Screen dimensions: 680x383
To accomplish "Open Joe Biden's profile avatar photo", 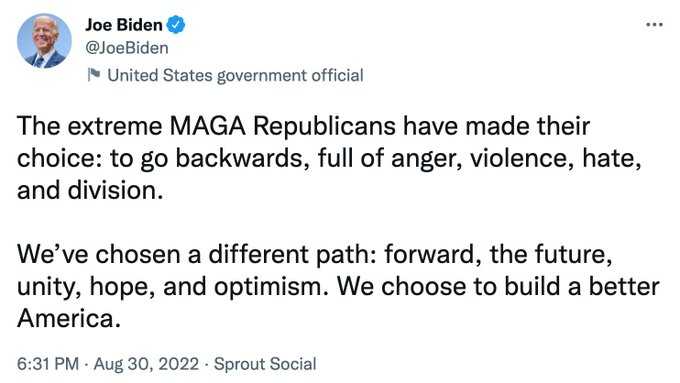I will click(44, 41).
